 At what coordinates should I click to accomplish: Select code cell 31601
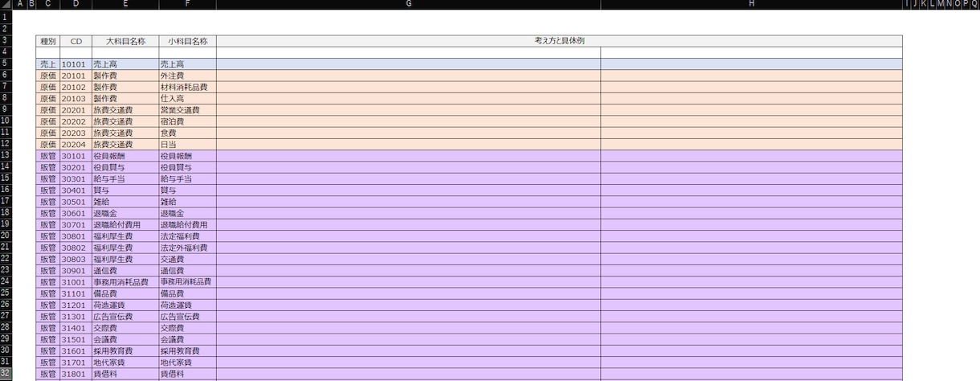(x=76, y=351)
